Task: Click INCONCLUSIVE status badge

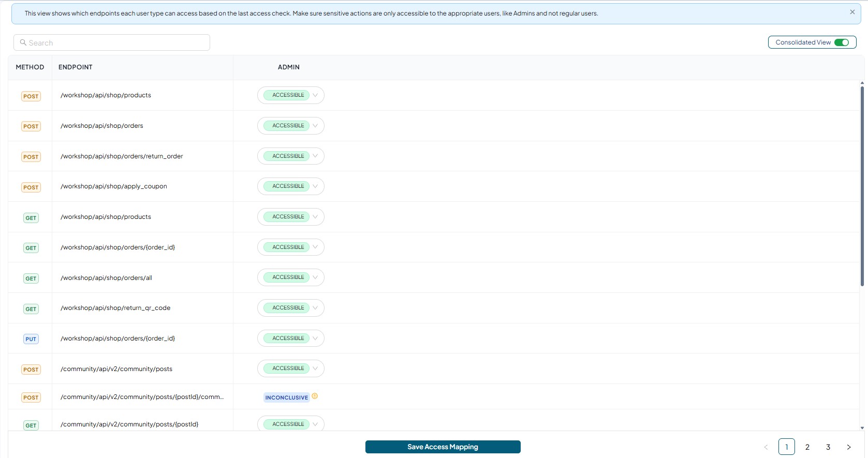Action: (x=287, y=397)
